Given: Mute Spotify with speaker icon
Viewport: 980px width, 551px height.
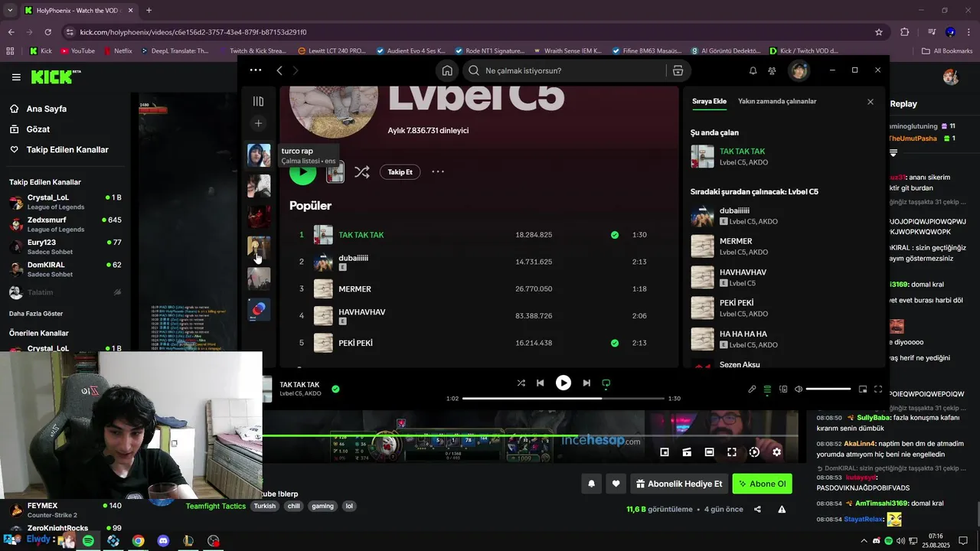Looking at the screenshot, I should 799,389.
